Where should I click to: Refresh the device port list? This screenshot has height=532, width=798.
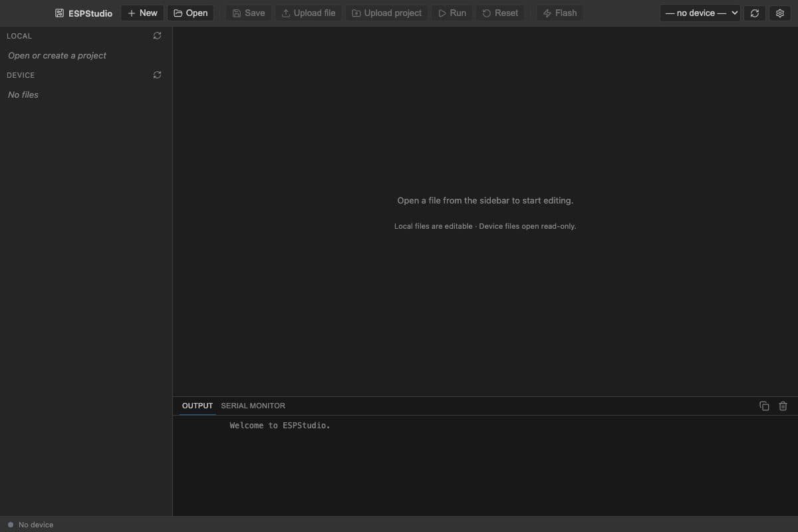click(x=754, y=13)
